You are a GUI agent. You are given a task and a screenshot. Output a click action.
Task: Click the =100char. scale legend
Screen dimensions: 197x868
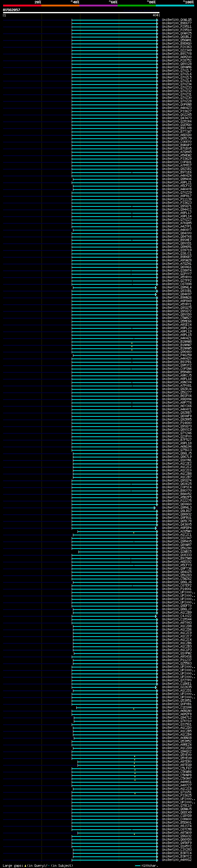[147, 866]
